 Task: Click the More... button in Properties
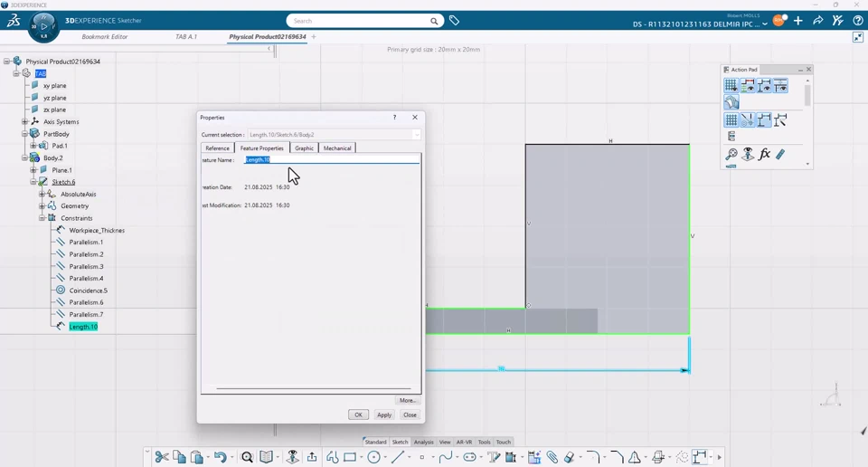coord(407,400)
